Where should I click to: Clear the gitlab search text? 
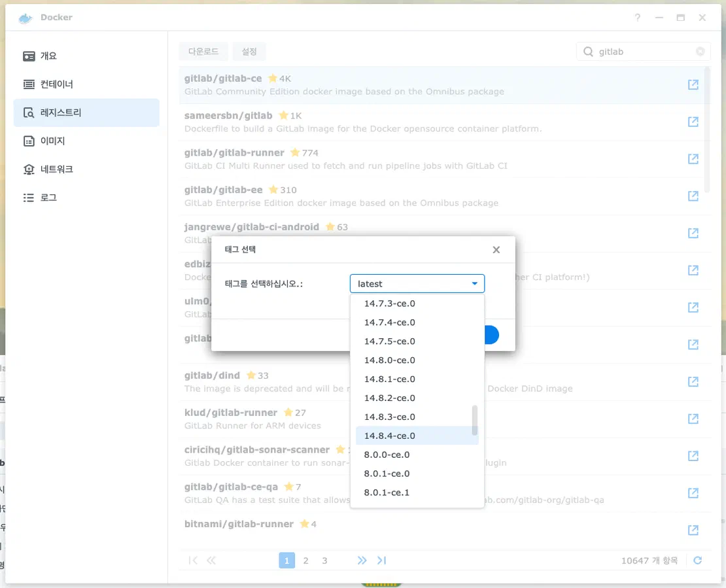700,52
